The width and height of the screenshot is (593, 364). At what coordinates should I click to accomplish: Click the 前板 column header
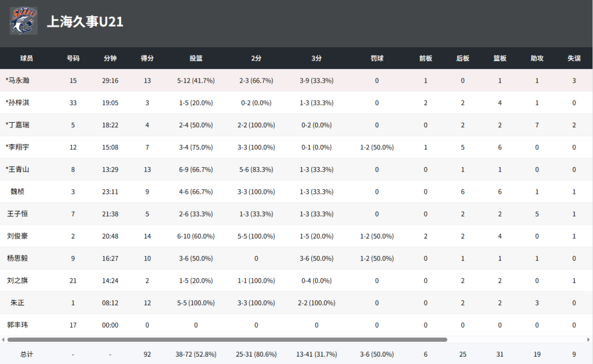426,58
